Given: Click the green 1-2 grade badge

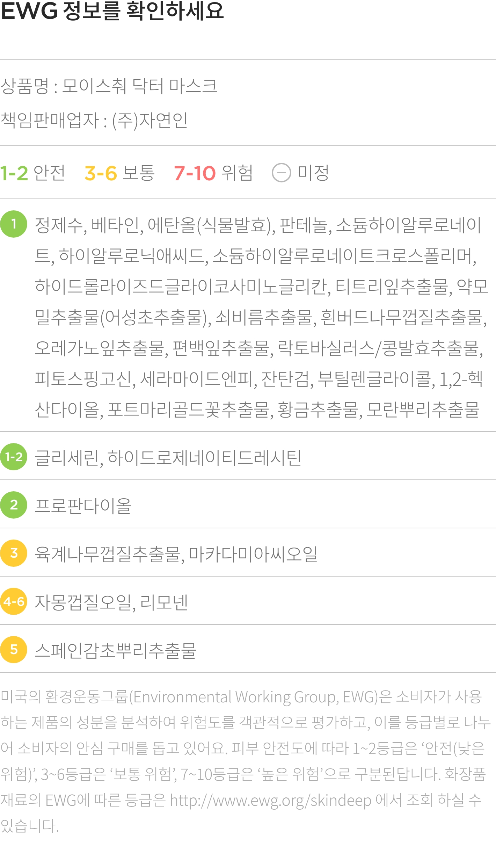Looking at the screenshot, I should point(14,457).
